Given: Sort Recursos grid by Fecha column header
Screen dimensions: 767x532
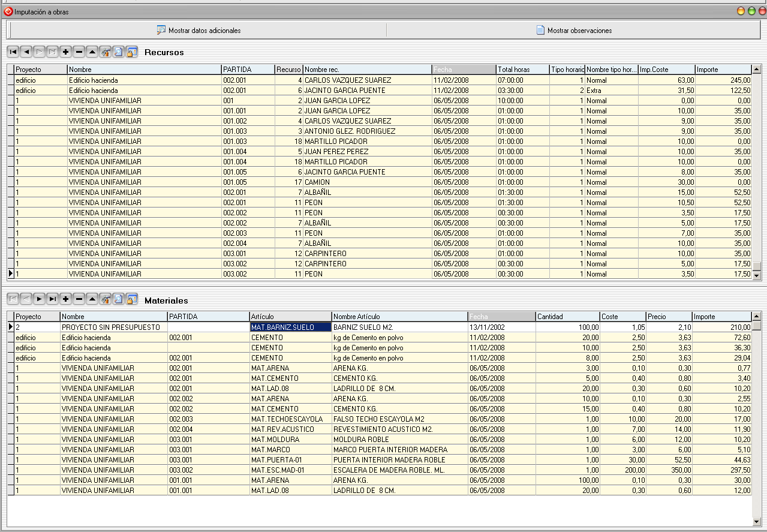Looking at the screenshot, I should click(x=464, y=70).
